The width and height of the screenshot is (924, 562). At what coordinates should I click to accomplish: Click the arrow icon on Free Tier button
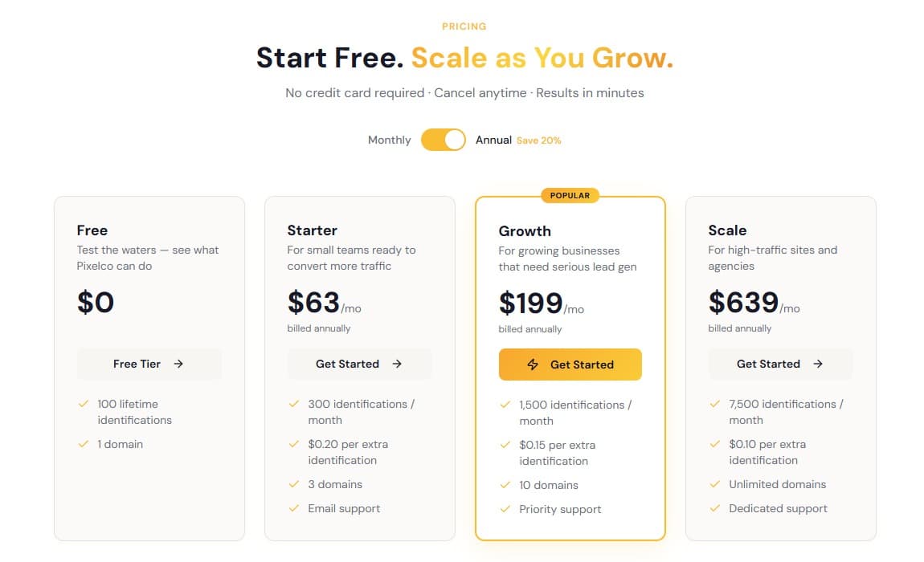pyautogui.click(x=178, y=364)
